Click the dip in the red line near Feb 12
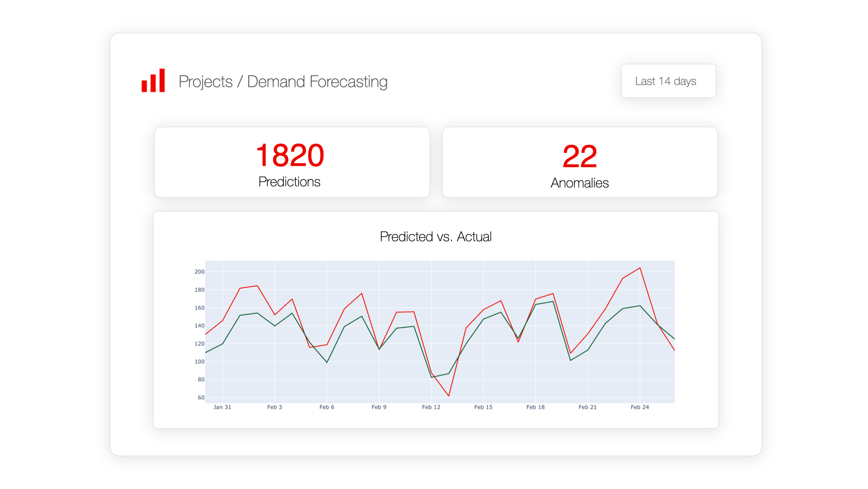 click(x=448, y=395)
